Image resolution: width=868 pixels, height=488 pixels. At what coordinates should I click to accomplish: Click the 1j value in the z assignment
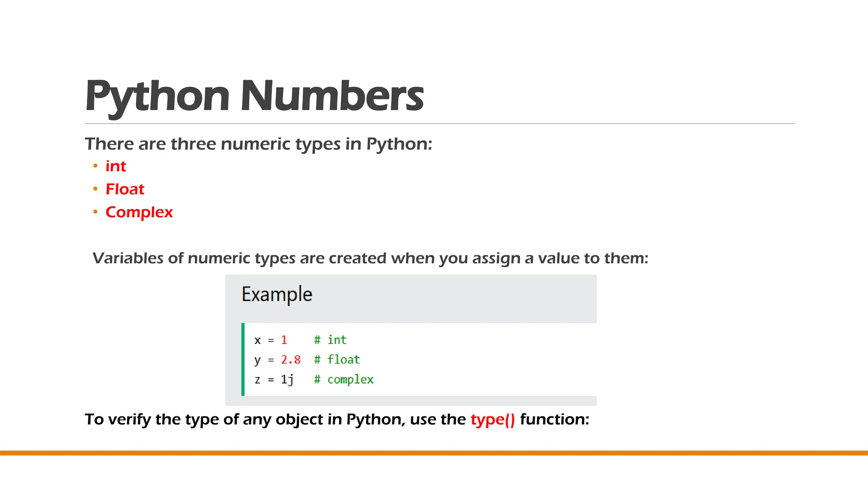point(287,380)
